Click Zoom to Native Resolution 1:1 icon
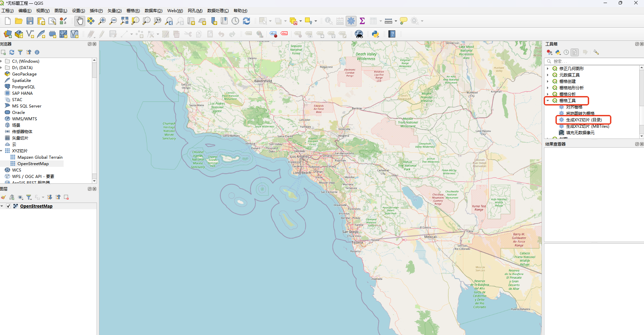Image resolution: width=644 pixels, height=335 pixels. [158, 21]
